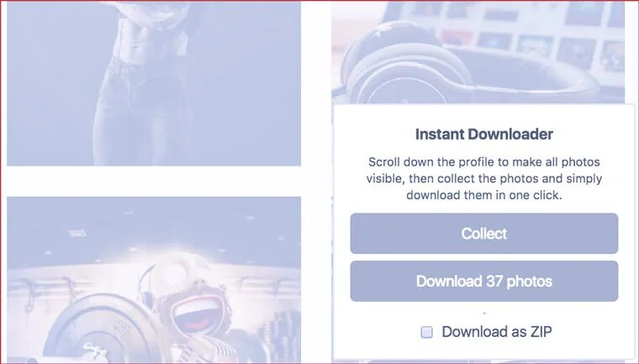The height and width of the screenshot is (364, 639).
Task: Click the Scroll down the profile description text
Action: pyautogui.click(x=484, y=178)
